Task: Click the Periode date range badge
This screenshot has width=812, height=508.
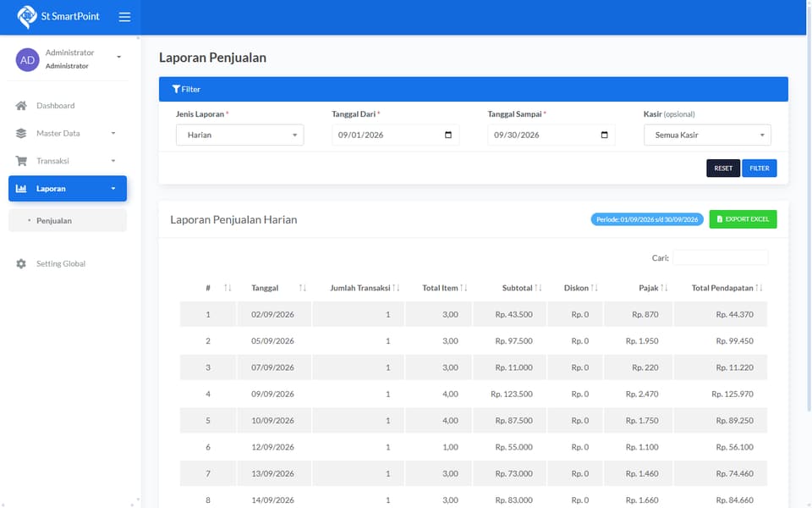Action: tap(647, 219)
